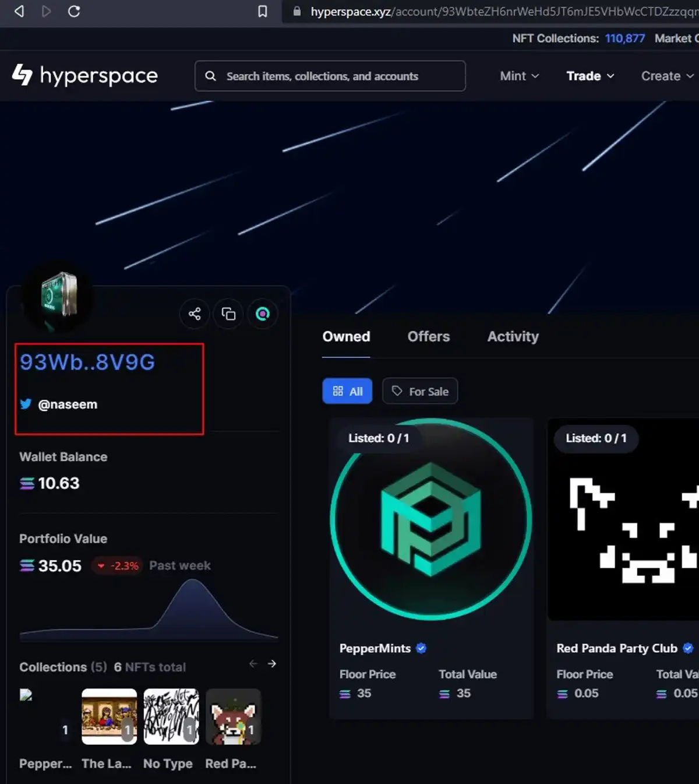This screenshot has width=699, height=784.
Task: Open the @naseem Twitter link
Action: point(67,405)
